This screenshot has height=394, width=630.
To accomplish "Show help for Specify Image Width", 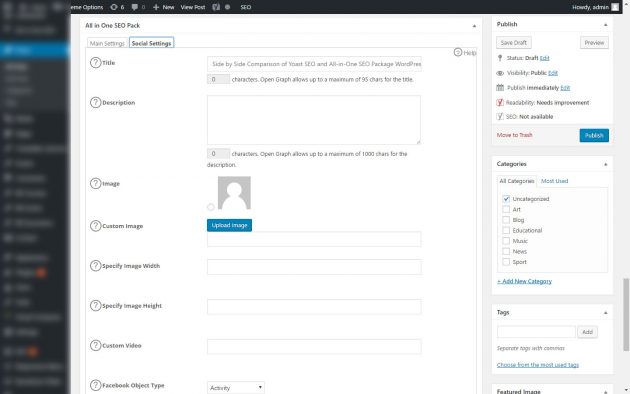I will tap(95, 265).
